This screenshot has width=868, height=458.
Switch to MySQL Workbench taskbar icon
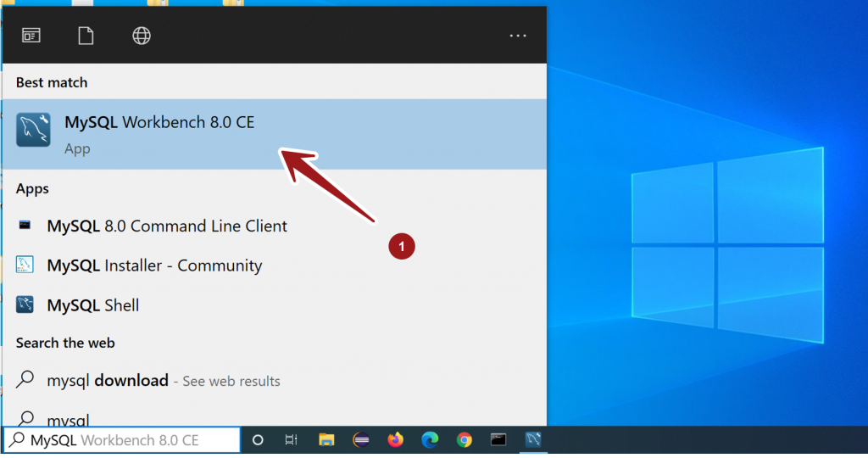533,440
